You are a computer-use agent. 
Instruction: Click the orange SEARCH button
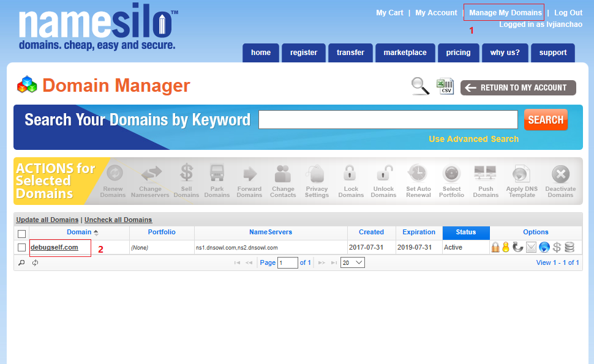[546, 119]
